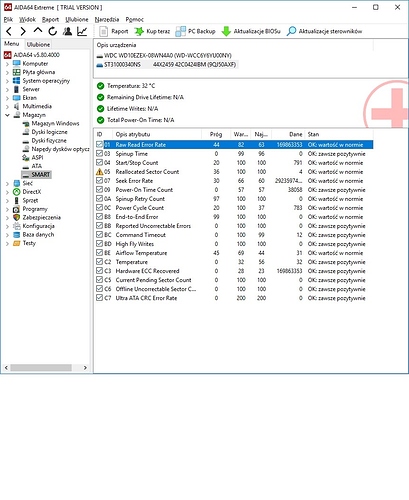Click the left scroll arrow of tree panel

pos(6,368)
